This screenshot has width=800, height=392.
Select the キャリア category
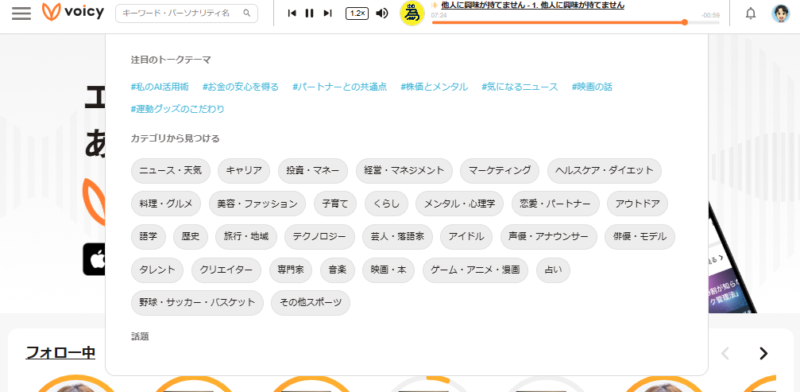[244, 170]
